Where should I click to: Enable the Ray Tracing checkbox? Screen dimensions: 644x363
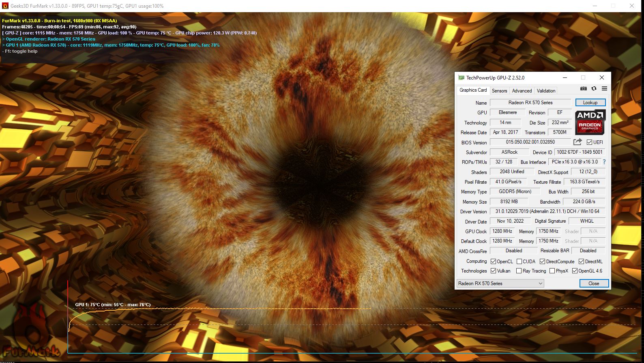519,271
